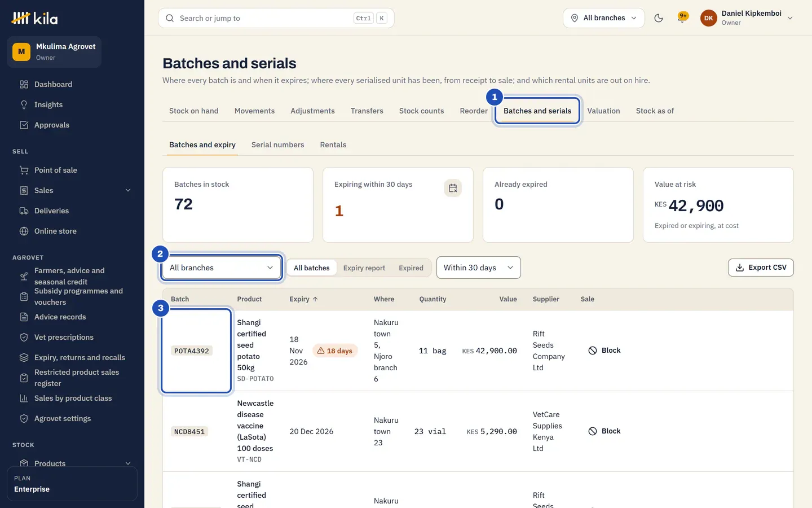Expand the Products sidebar submenu
Viewport: 812px width, 508px height.
pyautogui.click(x=128, y=463)
